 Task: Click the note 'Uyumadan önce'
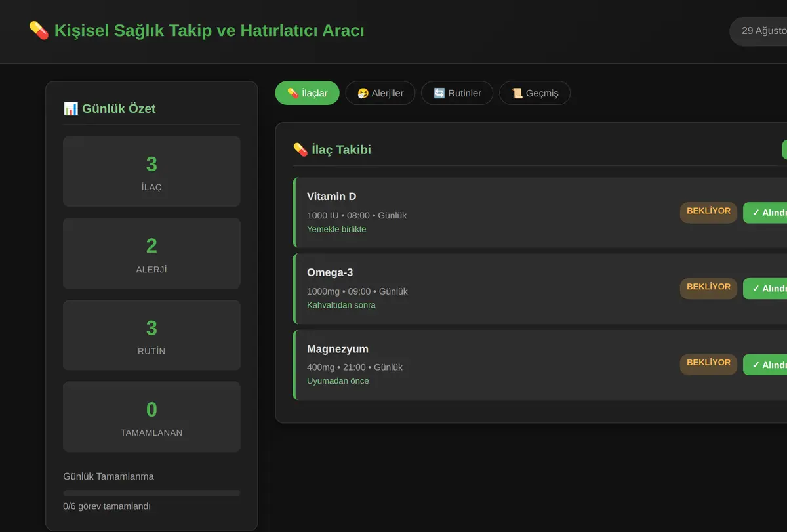pos(338,381)
